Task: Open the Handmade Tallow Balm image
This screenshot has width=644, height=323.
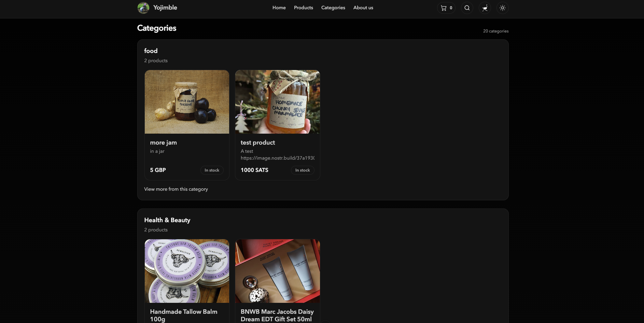Action: pos(187,271)
